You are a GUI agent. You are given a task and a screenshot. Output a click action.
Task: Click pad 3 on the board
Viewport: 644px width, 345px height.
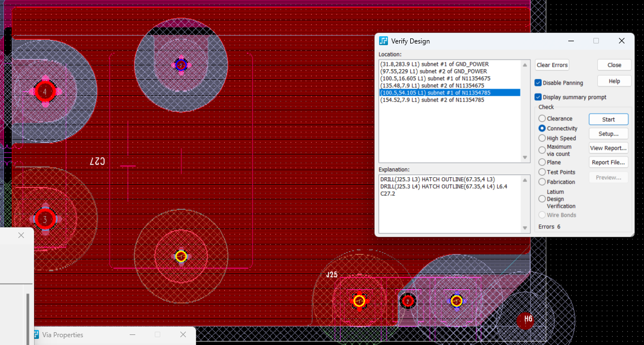coord(45,219)
